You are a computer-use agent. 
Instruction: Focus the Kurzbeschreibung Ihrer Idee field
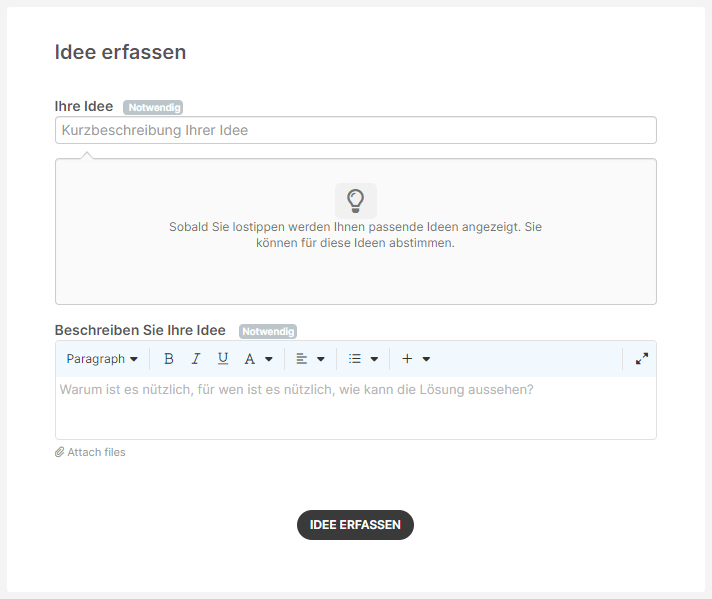pos(356,130)
